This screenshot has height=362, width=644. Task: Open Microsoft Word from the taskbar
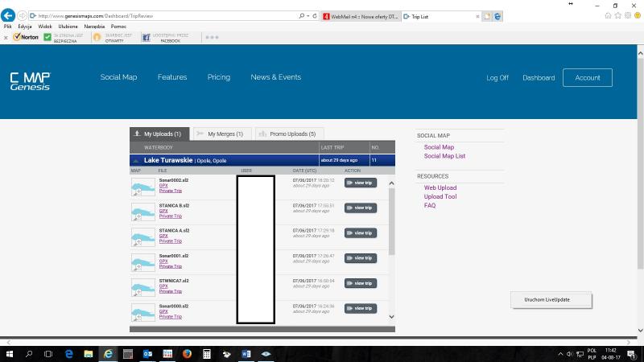click(246, 354)
